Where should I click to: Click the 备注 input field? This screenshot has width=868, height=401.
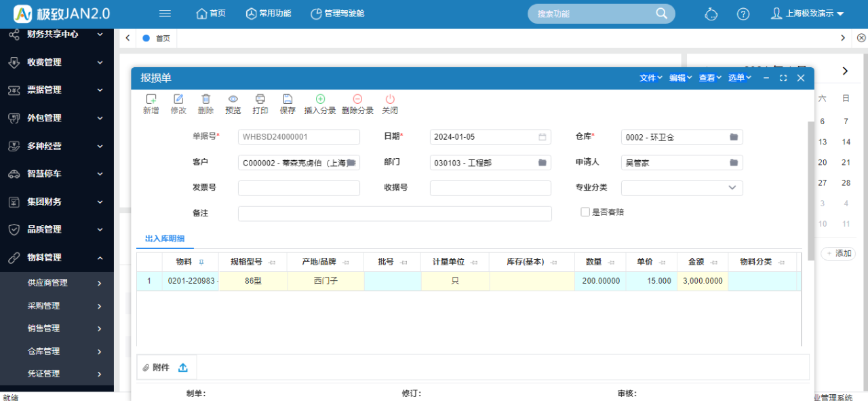395,214
